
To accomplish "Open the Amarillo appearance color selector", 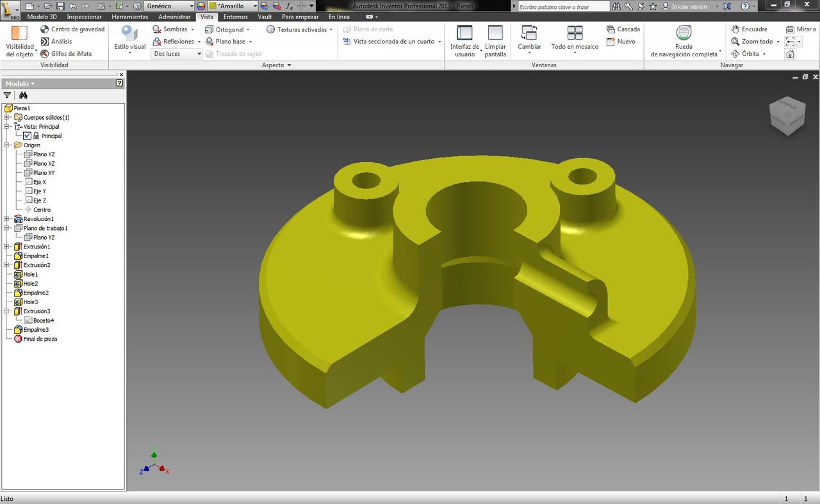I will tap(233, 6).
